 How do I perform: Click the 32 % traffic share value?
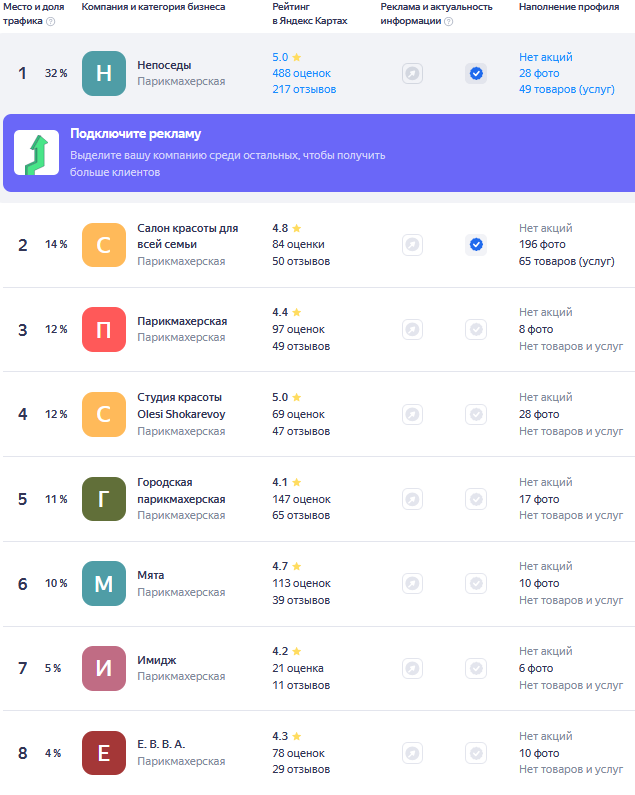click(56, 74)
